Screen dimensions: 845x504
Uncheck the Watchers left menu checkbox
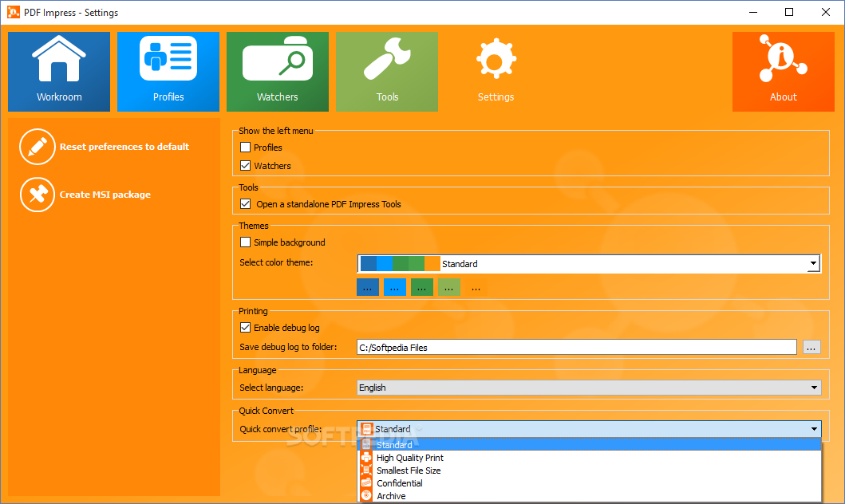click(245, 165)
